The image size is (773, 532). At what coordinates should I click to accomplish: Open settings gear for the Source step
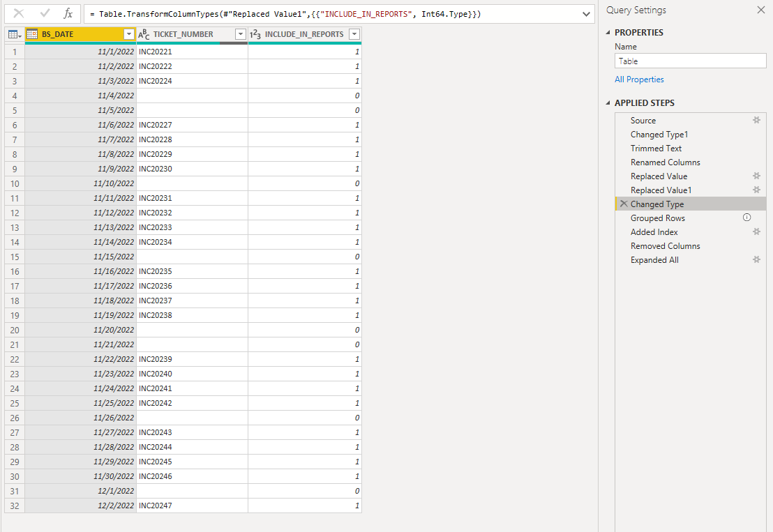pos(756,120)
